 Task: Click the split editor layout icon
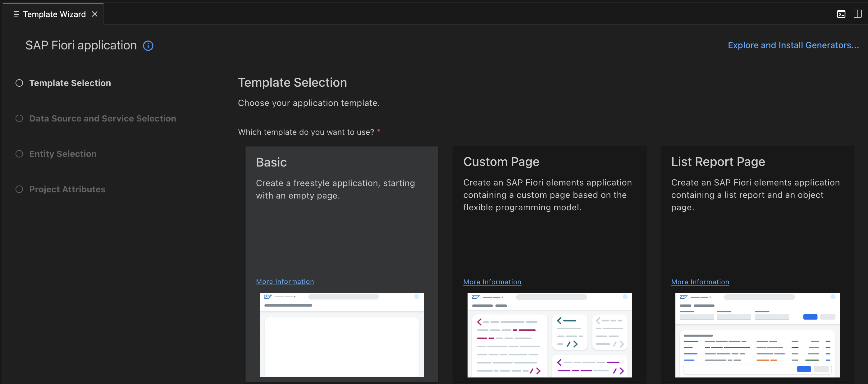[x=857, y=14]
